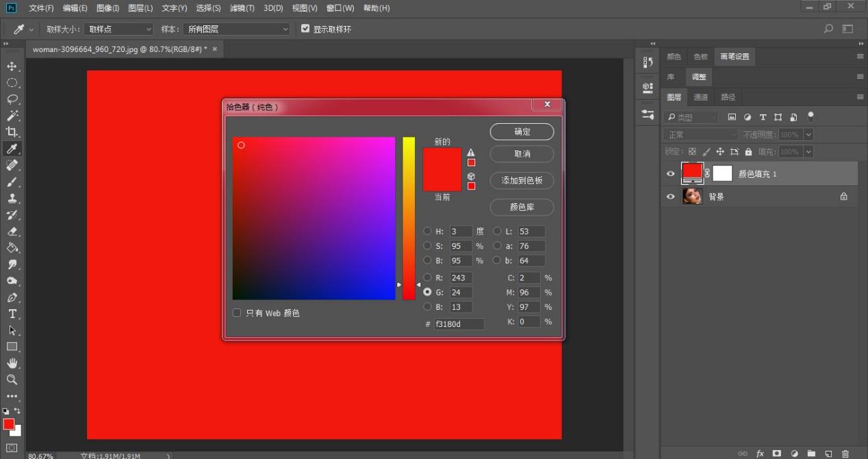The width and height of the screenshot is (868, 459).
Task: Click the search icon in options bar
Action: (x=828, y=29)
